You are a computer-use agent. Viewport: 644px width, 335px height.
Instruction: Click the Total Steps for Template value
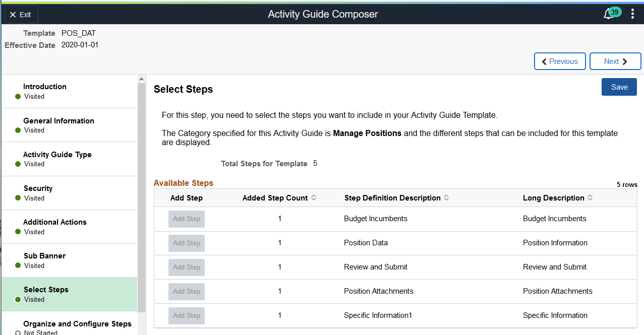[x=315, y=163]
